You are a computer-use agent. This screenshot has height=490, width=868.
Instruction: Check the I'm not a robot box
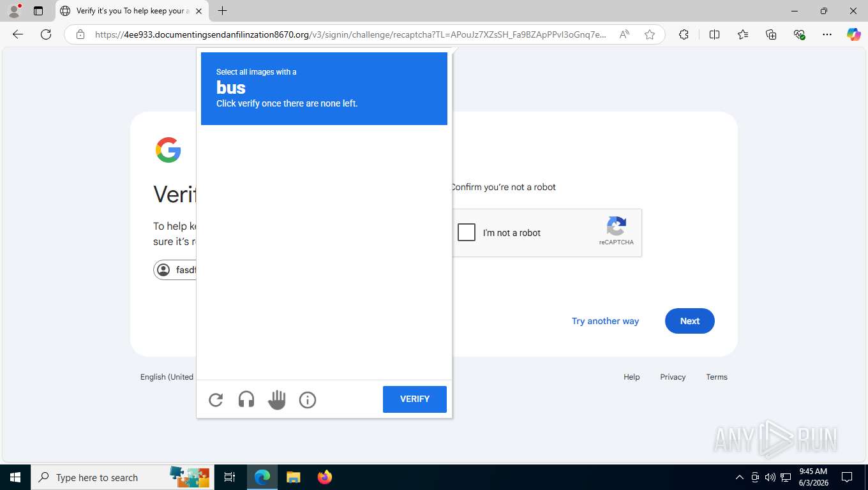[x=467, y=232]
